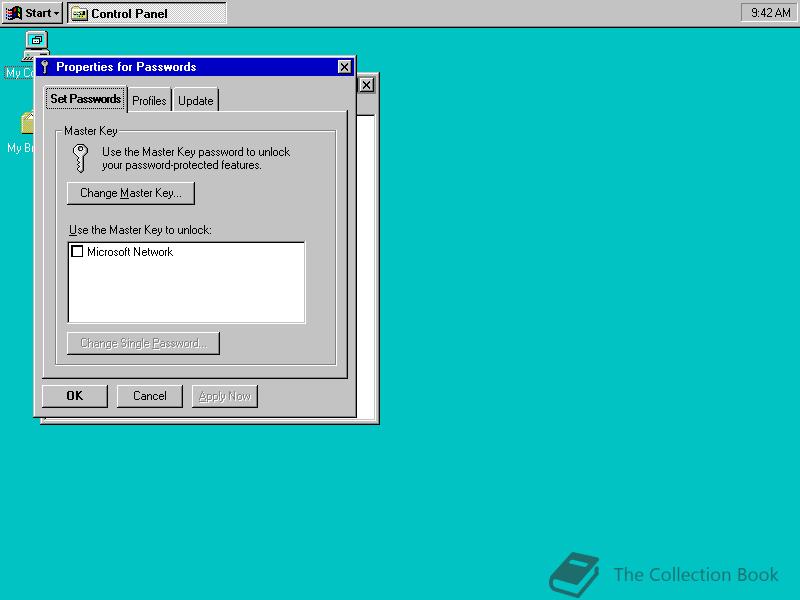Select the Set Passwords tab
Viewport: 800px width, 600px height.
[x=85, y=99]
